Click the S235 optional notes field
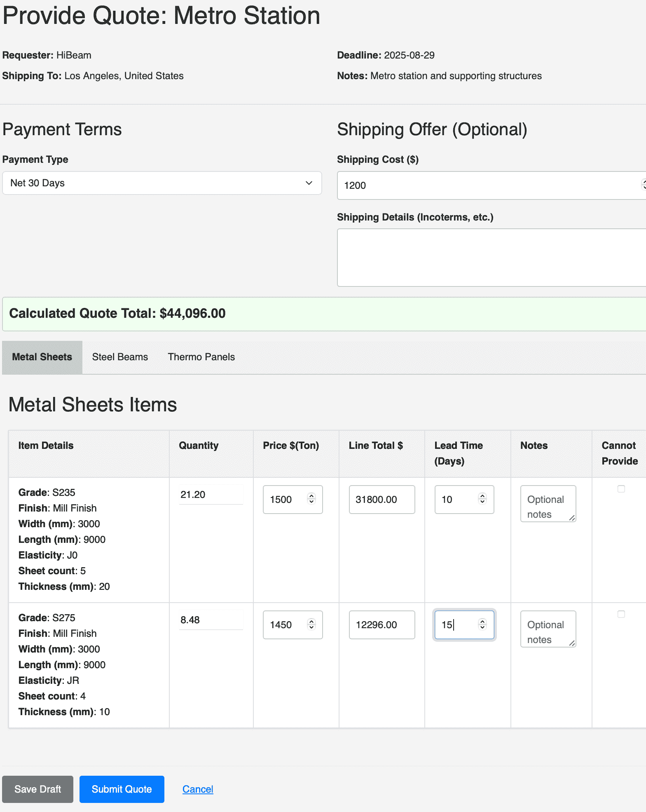This screenshot has width=646, height=812. tap(548, 504)
